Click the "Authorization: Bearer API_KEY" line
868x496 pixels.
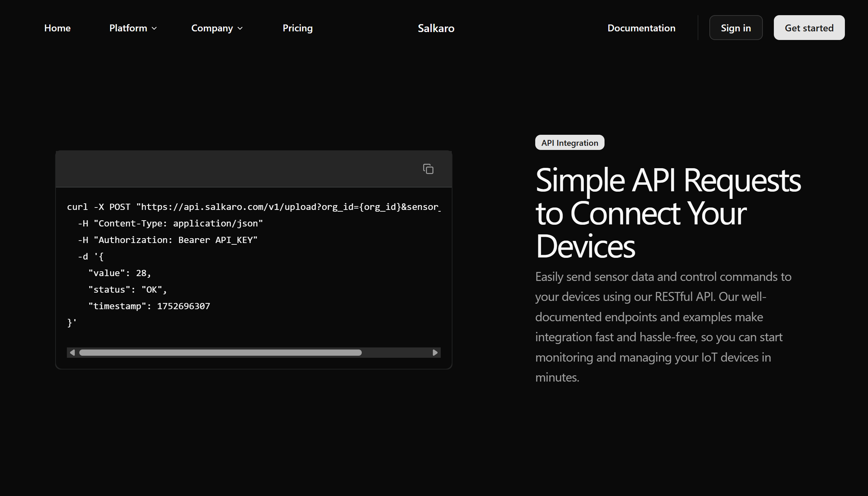point(168,240)
